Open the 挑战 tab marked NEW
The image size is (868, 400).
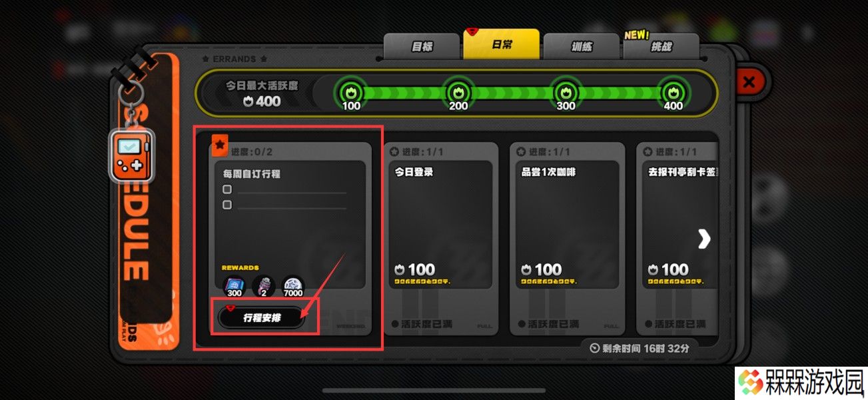coord(661,47)
